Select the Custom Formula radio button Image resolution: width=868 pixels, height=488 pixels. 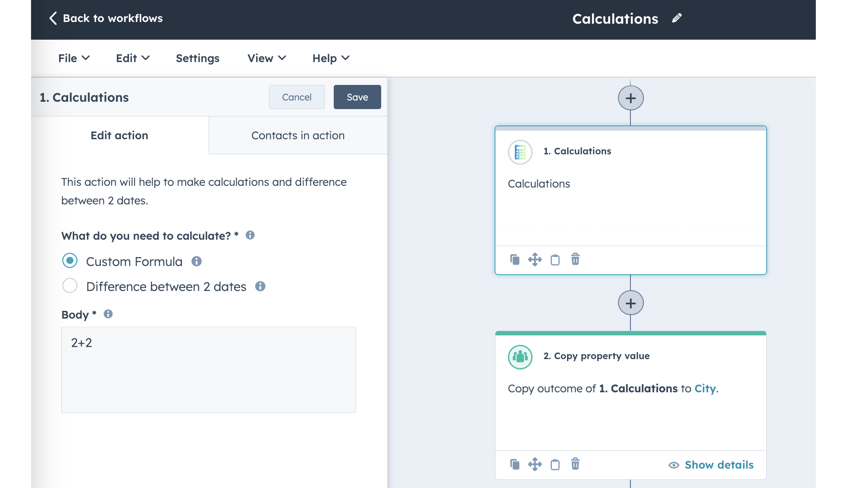click(x=70, y=261)
